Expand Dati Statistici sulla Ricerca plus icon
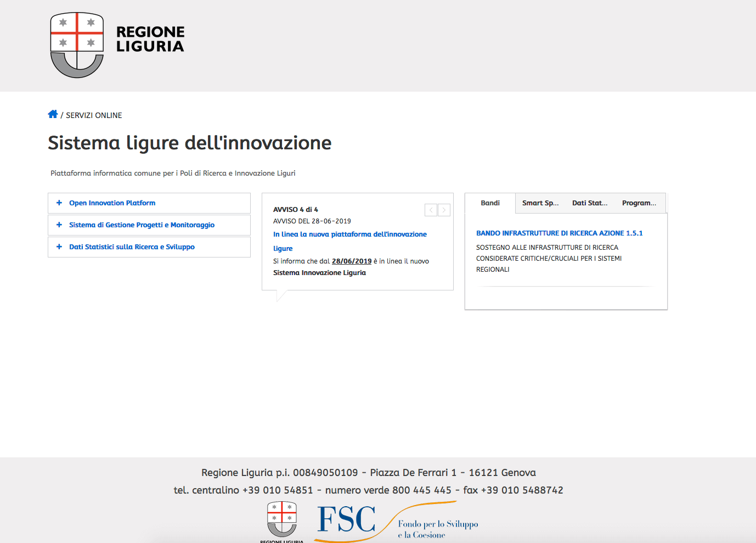Image resolution: width=756 pixels, height=543 pixels. coord(59,247)
